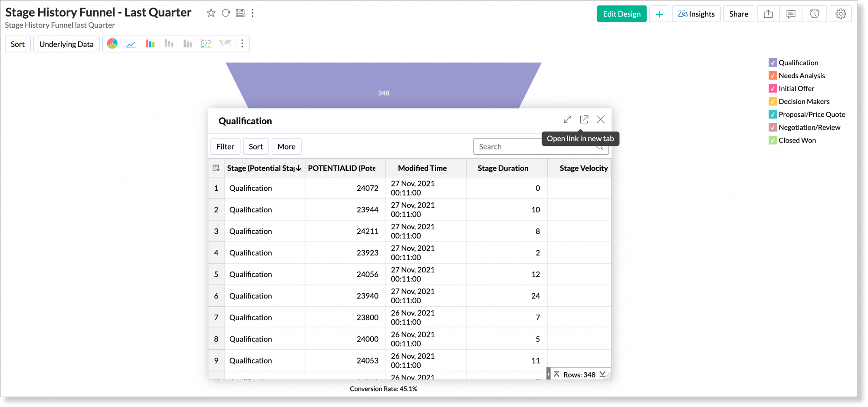Select the scatter chart type icon
868x407 pixels.
point(206,44)
